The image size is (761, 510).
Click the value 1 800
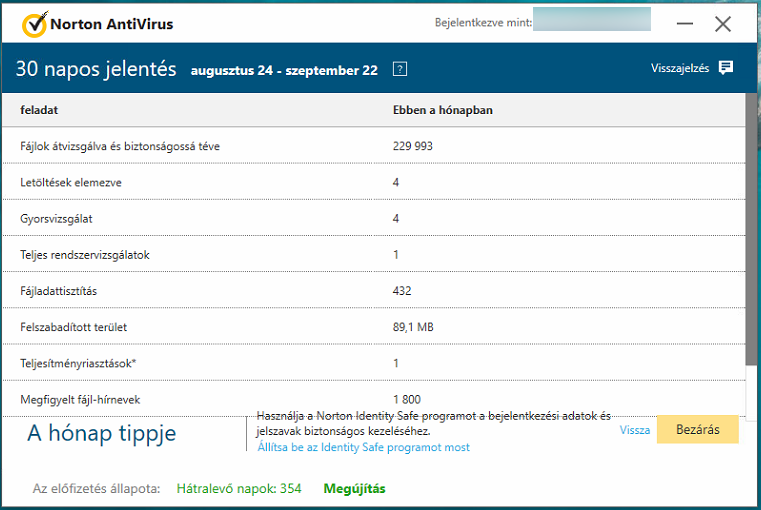407,399
